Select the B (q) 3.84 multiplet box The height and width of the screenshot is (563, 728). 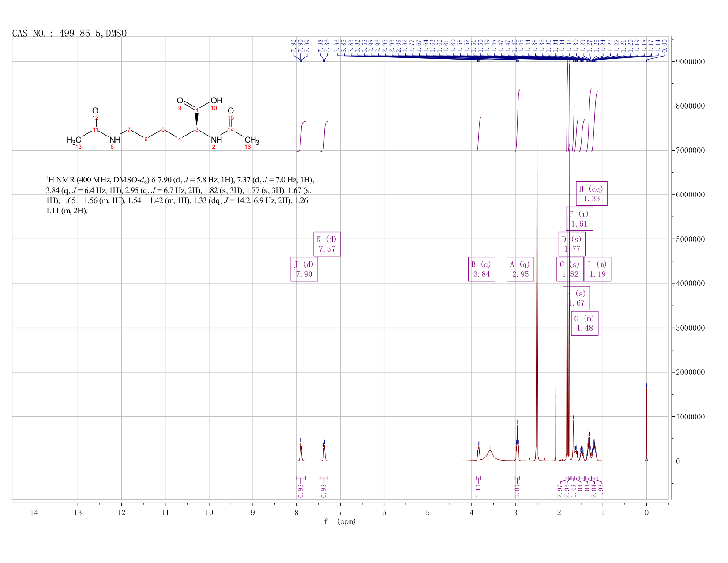pyautogui.click(x=481, y=269)
